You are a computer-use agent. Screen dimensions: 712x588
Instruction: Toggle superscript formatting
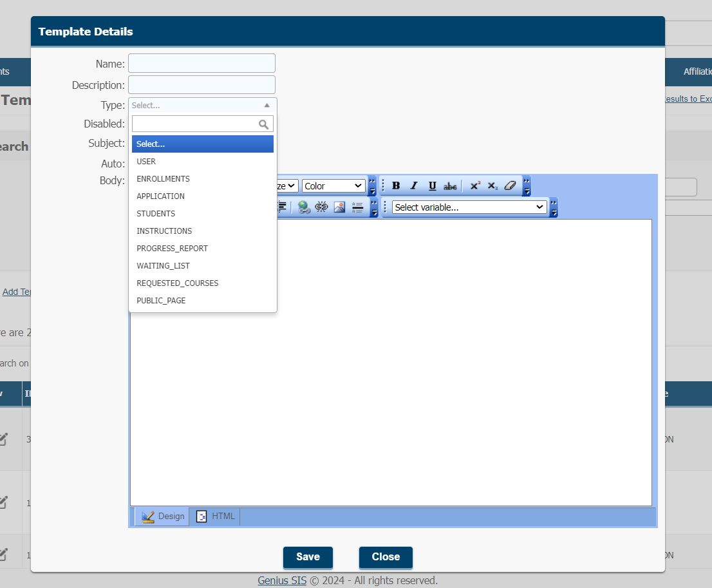pos(475,185)
